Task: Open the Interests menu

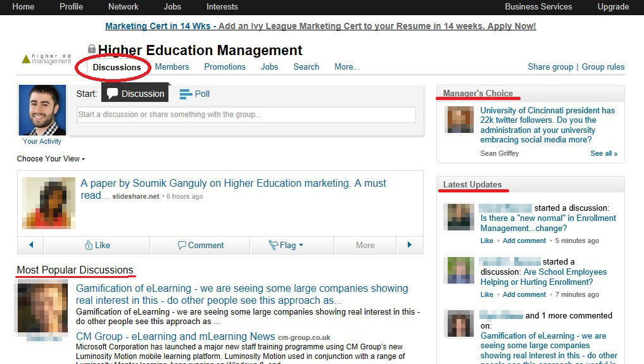Action: 222,6
